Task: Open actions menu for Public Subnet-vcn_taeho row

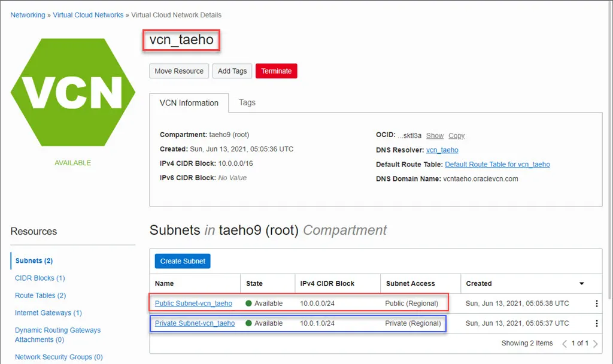Action: point(597,304)
